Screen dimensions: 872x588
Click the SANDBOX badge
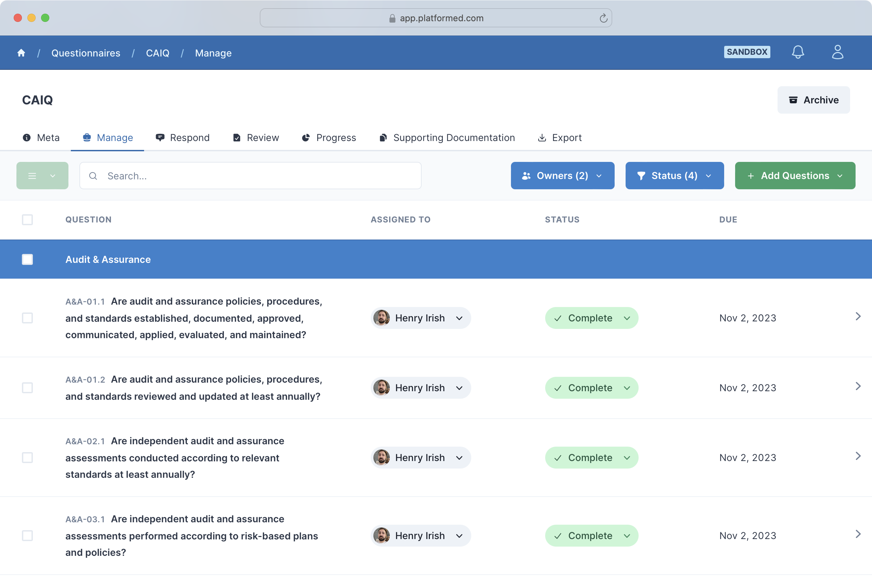tap(747, 52)
